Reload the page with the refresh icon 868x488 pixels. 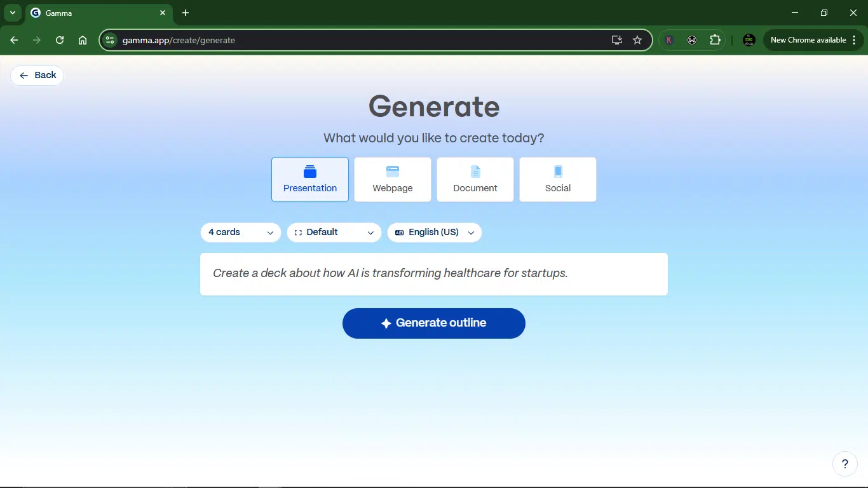pos(60,40)
